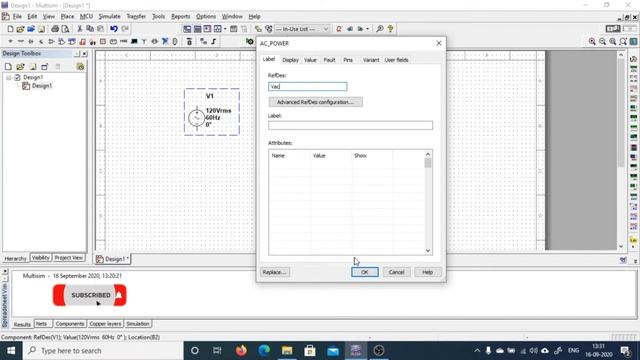
Task: Open the Nets tab in Spreadsheet View
Action: click(x=41, y=324)
